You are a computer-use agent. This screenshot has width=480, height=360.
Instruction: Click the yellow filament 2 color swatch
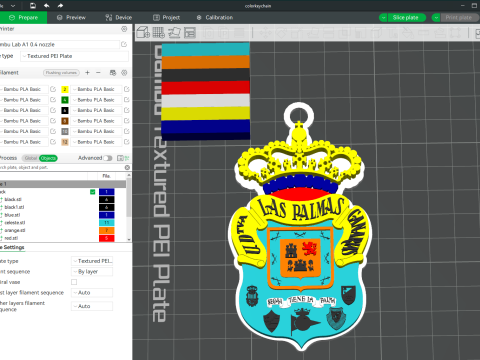click(65, 89)
